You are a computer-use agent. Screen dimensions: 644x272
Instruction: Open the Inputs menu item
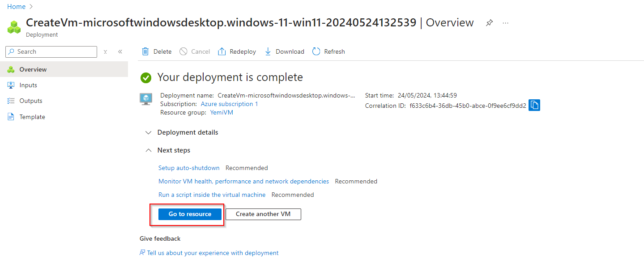point(64,85)
